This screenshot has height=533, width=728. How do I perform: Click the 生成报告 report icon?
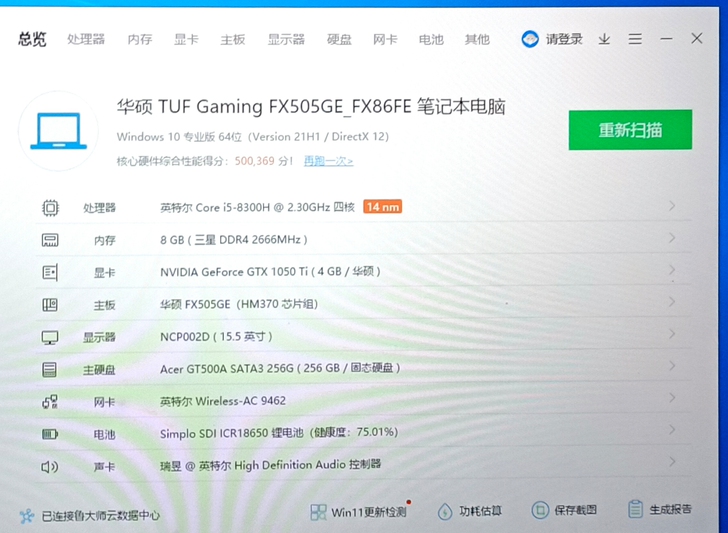point(635,509)
